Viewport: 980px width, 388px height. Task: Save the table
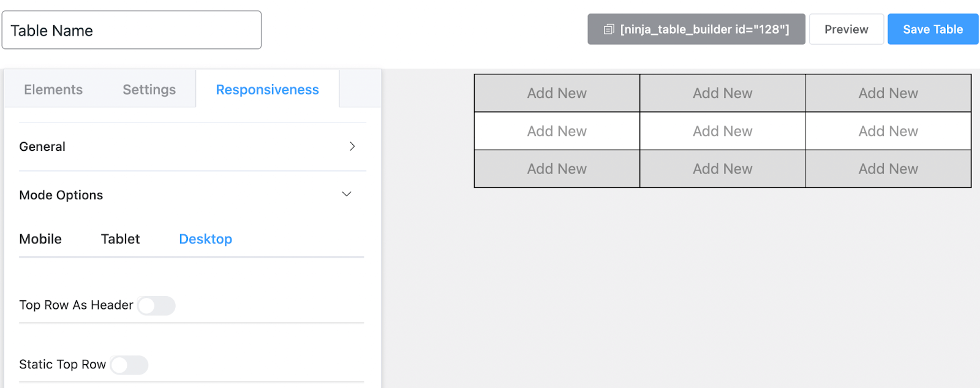coord(932,29)
